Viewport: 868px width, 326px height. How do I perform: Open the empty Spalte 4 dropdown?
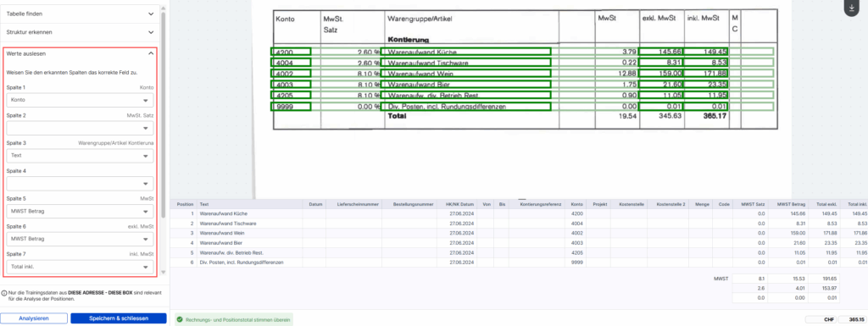[x=81, y=184]
